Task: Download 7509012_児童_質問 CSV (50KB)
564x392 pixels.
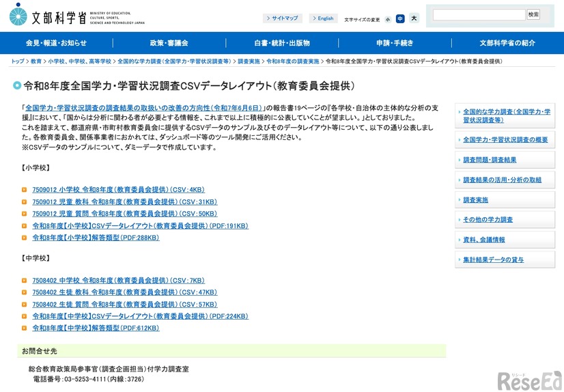Action: [125, 214]
